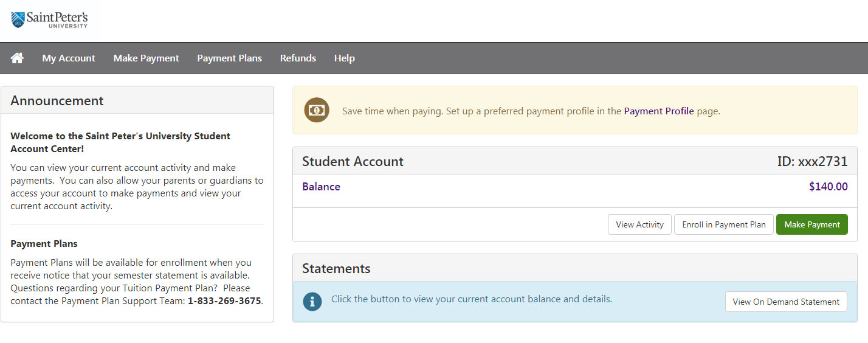
Task: Click the Balance label link
Action: (x=321, y=187)
